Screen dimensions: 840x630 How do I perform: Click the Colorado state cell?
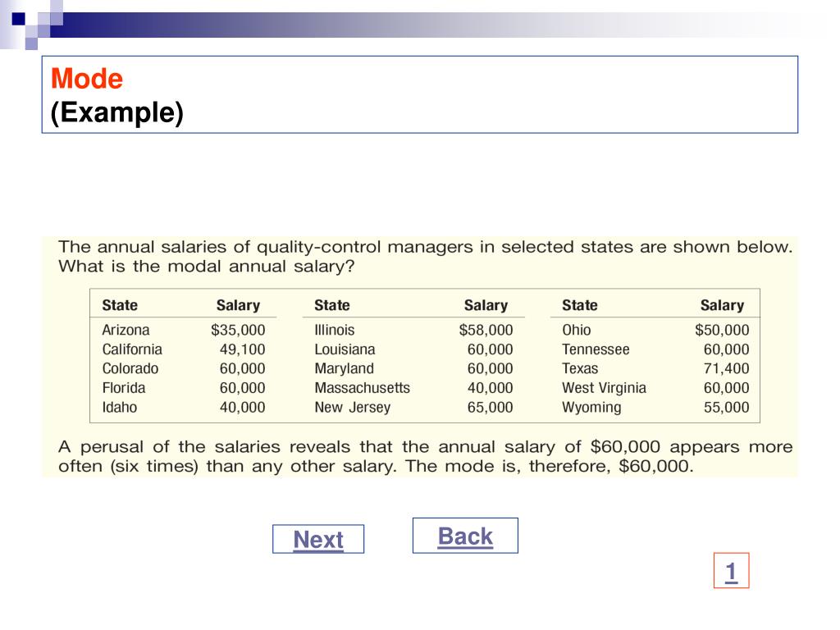[130, 368]
